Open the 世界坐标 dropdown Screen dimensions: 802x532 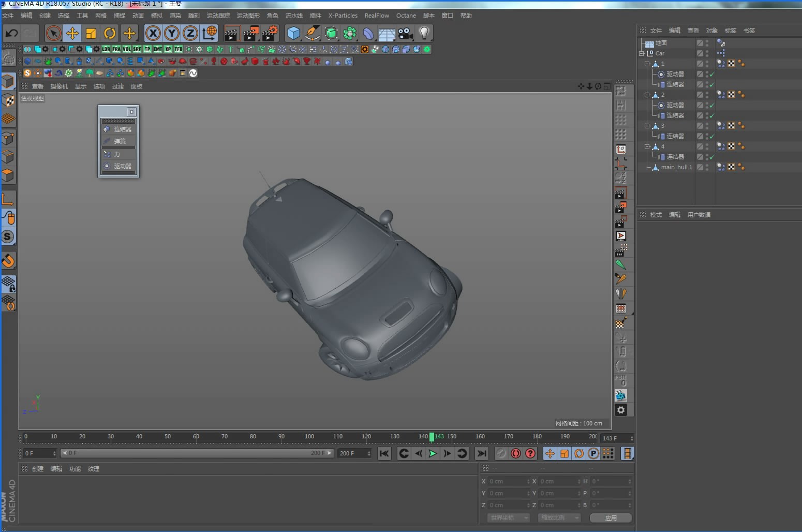509,518
